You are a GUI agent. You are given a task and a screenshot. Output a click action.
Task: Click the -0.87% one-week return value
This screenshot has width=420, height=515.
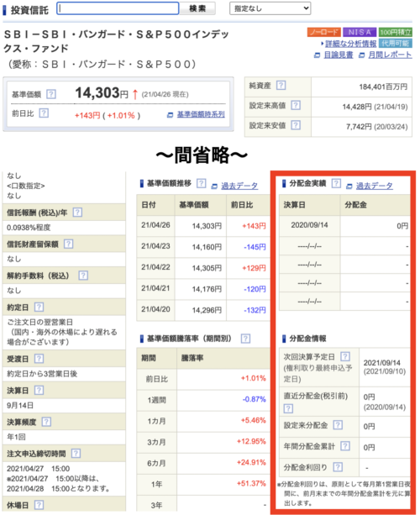254,399
